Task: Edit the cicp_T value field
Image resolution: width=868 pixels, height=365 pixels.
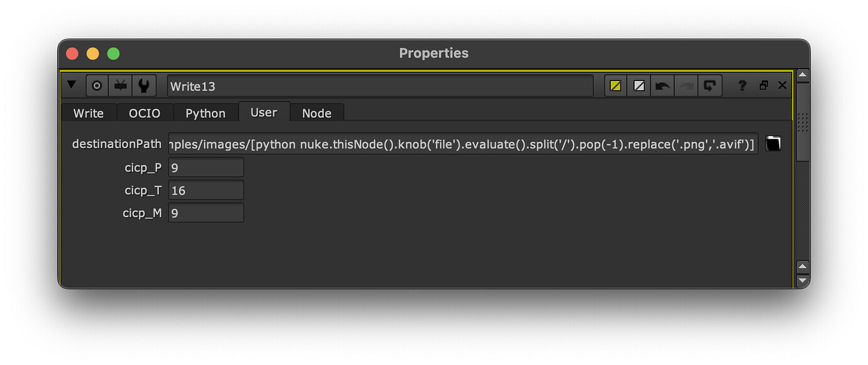Action: click(x=206, y=189)
